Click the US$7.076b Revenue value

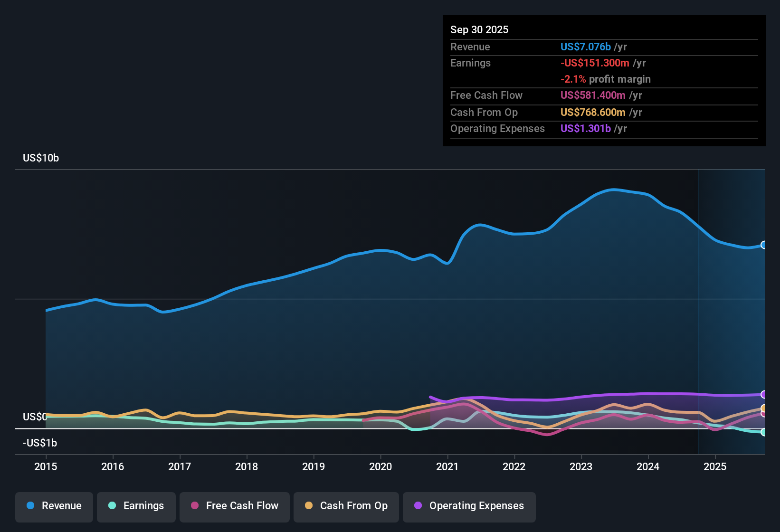[585, 47]
